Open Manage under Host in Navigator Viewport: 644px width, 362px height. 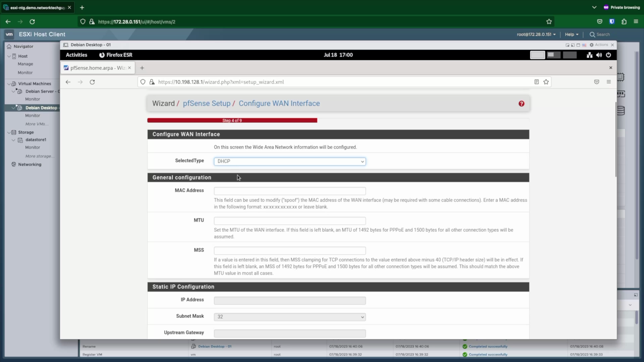pyautogui.click(x=25, y=64)
